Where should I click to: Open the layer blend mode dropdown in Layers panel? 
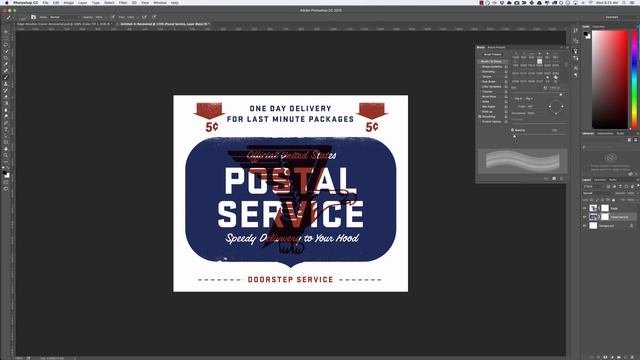(x=598, y=193)
